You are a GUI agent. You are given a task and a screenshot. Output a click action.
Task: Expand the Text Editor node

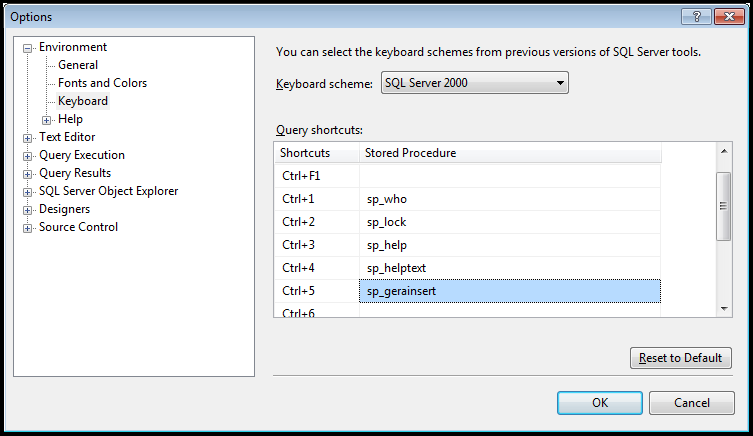coord(28,138)
